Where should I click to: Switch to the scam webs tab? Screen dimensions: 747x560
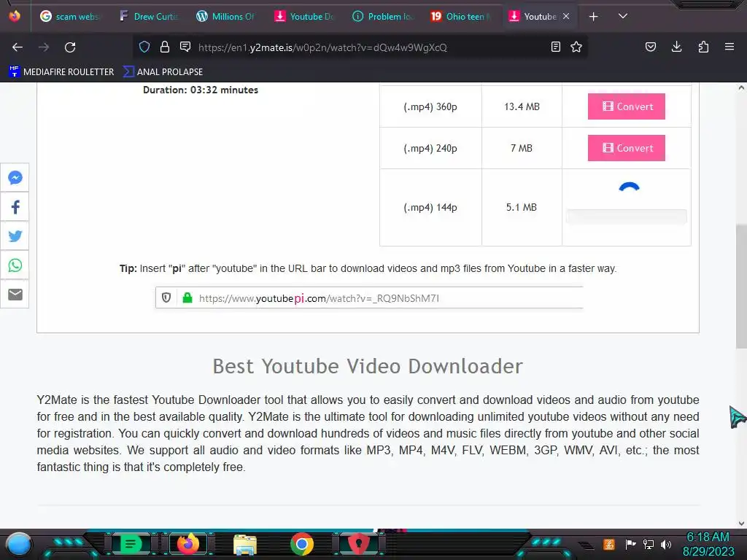69,16
